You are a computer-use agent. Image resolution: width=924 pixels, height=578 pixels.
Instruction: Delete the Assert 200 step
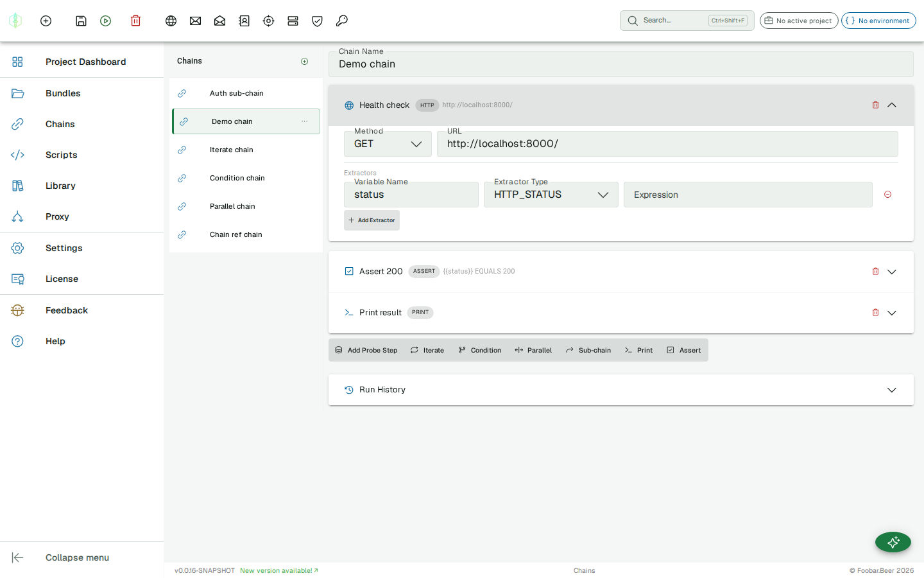(875, 272)
